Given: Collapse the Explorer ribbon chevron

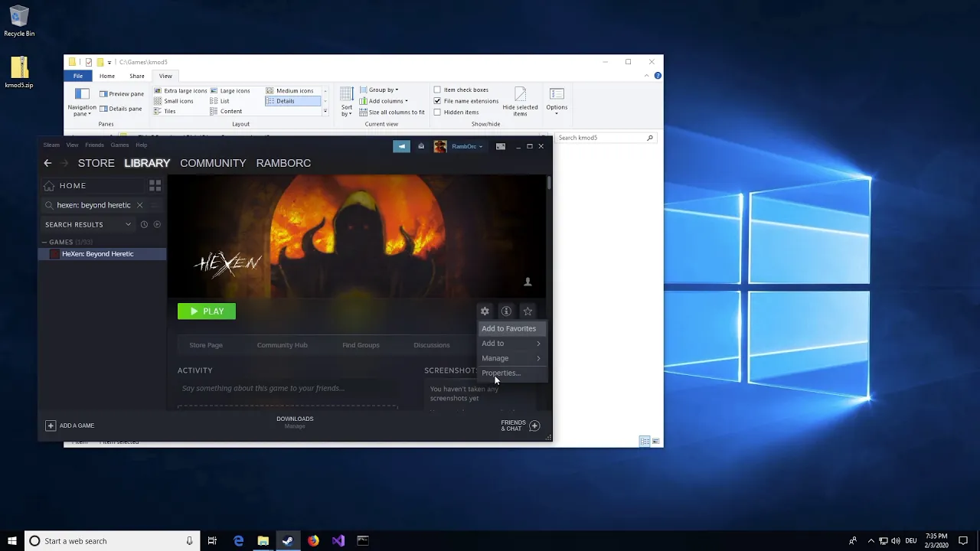Looking at the screenshot, I should click(647, 76).
